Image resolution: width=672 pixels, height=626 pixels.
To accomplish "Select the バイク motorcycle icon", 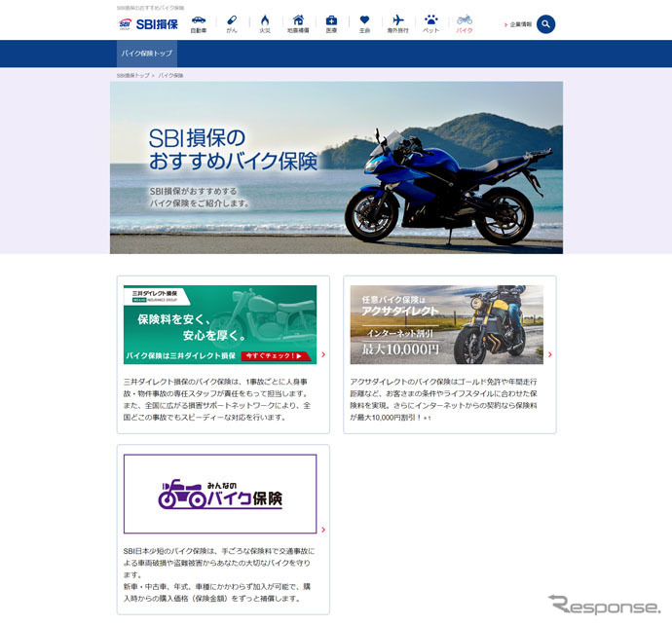I will 465,24.
